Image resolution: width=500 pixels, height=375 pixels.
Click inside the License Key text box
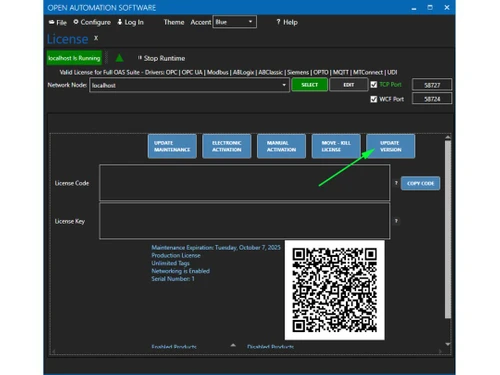click(245, 221)
